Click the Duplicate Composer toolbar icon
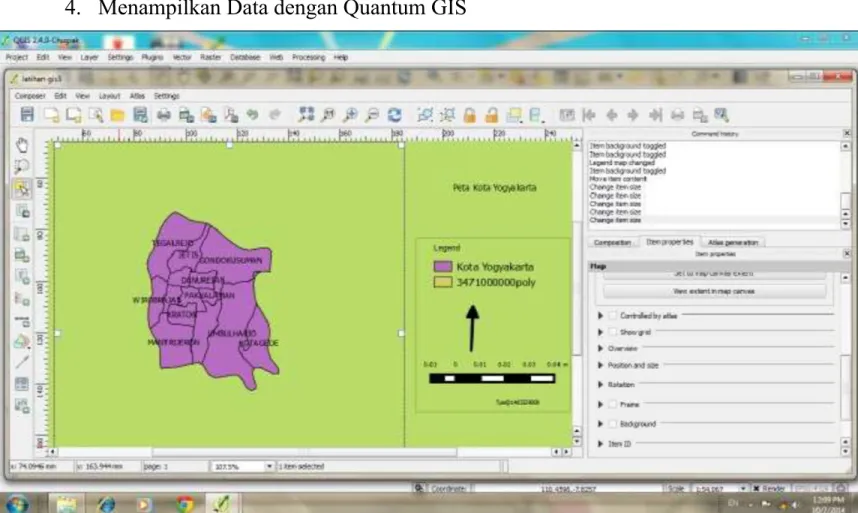The height and width of the screenshot is (513, 858). point(73,114)
